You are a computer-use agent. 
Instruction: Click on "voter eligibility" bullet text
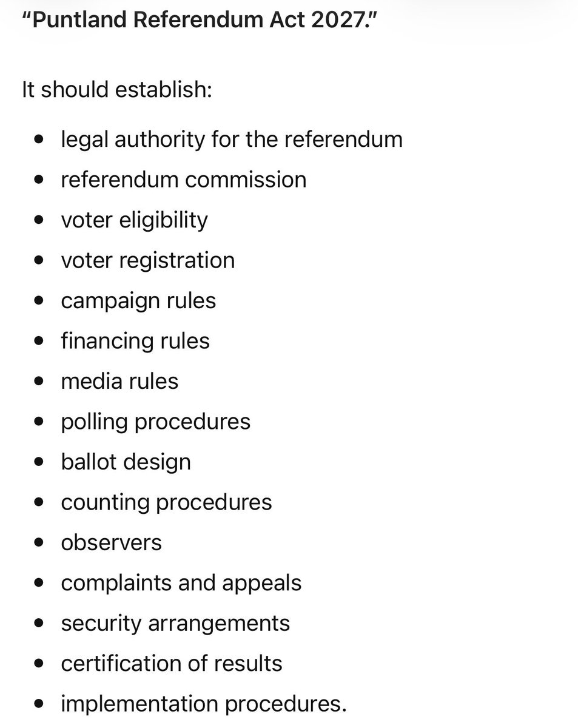tap(134, 220)
